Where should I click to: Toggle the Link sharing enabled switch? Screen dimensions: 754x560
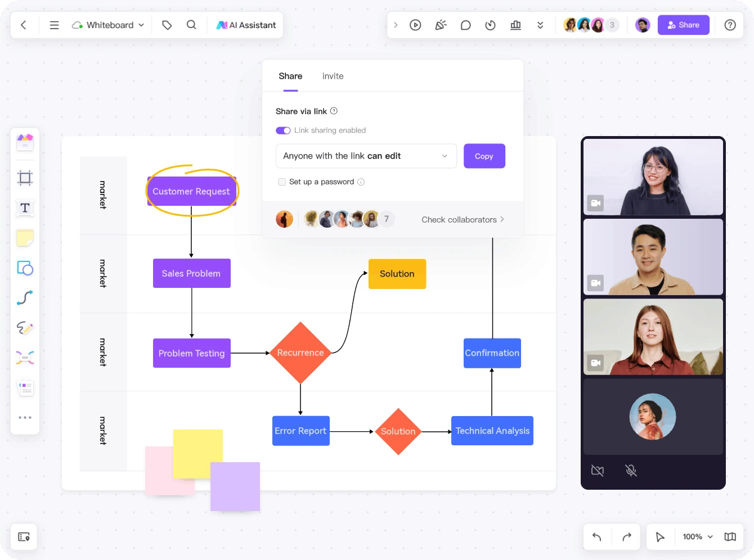pos(283,130)
